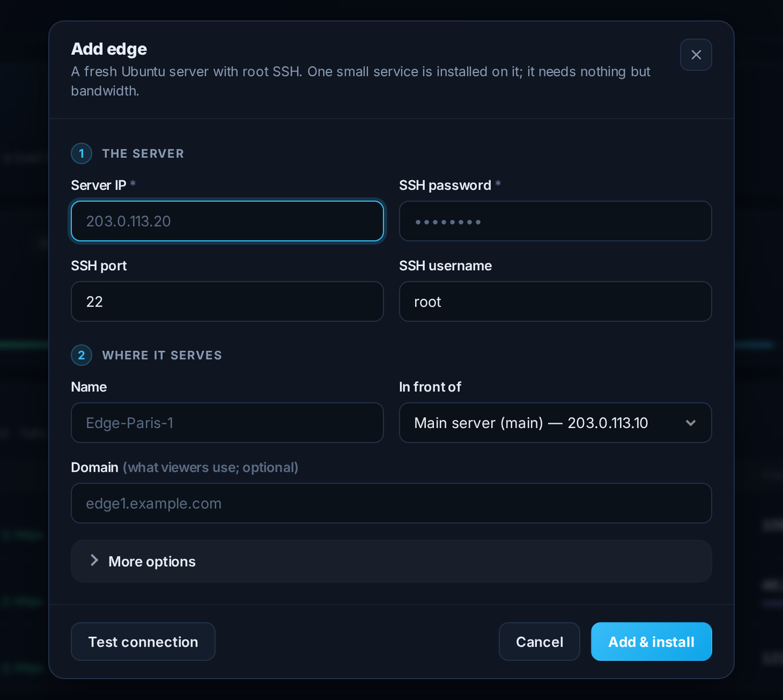Click the In front of label
Image resolution: width=783 pixels, height=700 pixels.
[430, 387]
